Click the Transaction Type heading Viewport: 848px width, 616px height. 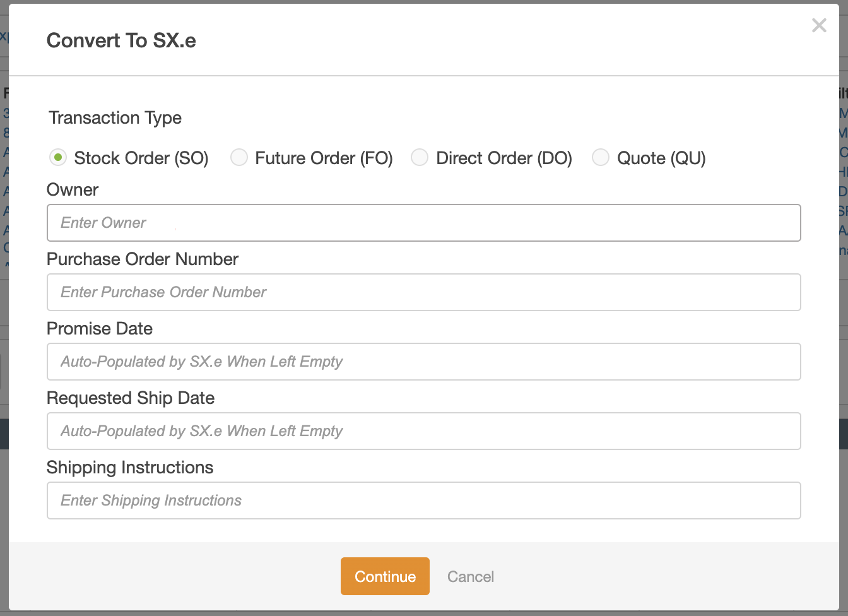[115, 118]
